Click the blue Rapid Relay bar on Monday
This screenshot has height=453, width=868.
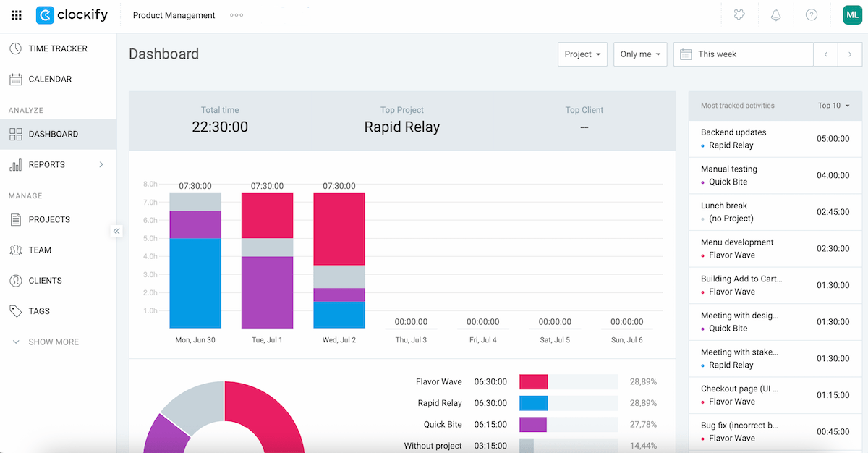click(x=195, y=283)
